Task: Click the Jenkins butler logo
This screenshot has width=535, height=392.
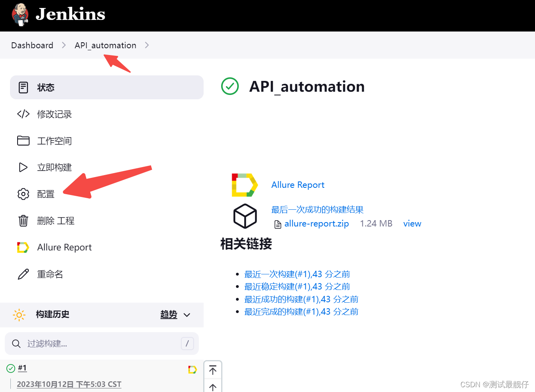Action: tap(20, 14)
